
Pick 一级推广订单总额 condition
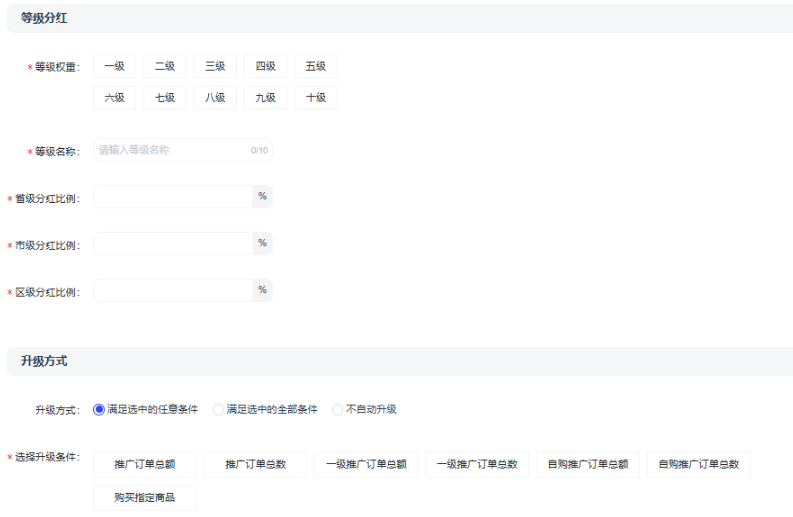(x=366, y=465)
